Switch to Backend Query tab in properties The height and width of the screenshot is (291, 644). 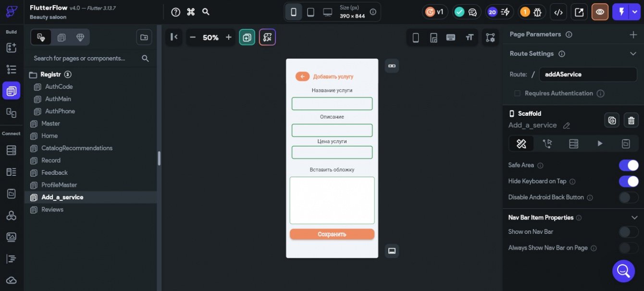point(573,144)
